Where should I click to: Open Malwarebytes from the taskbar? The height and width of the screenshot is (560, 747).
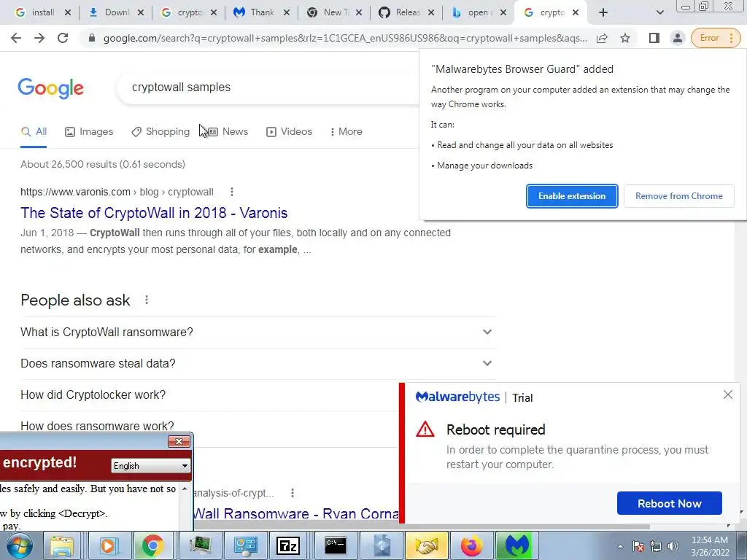(517, 545)
